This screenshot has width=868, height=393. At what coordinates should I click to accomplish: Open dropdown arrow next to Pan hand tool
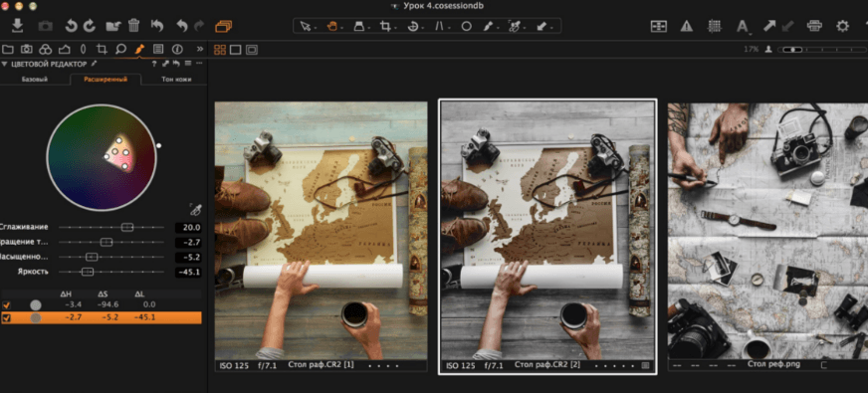342,28
